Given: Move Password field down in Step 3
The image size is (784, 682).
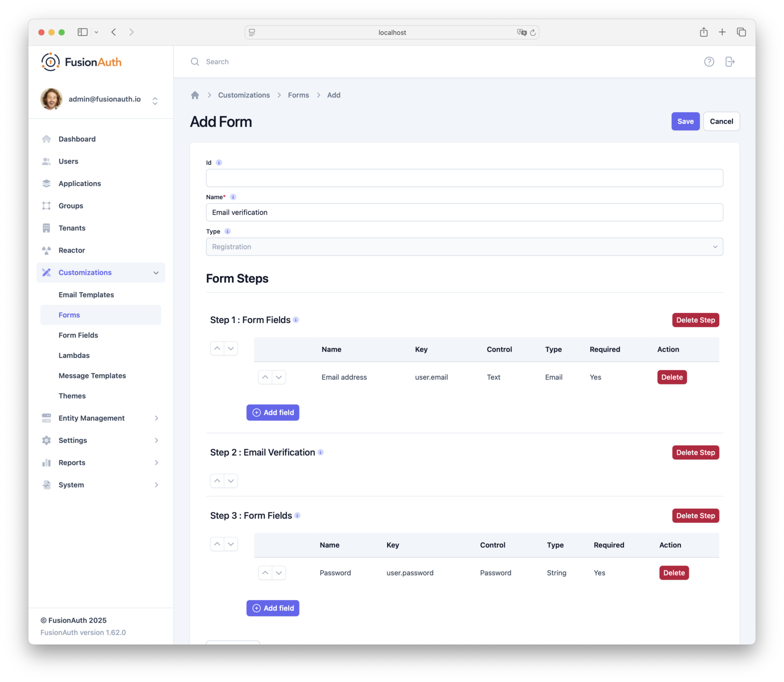Looking at the screenshot, I should coord(279,573).
